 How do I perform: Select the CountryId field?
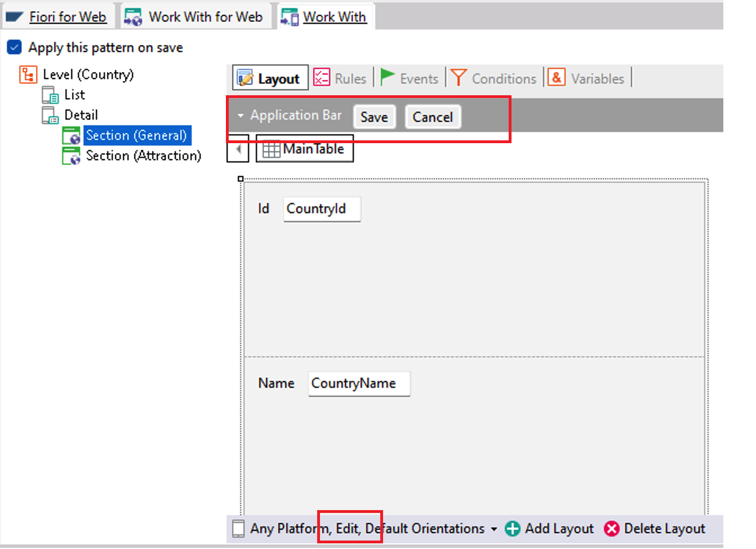coord(322,209)
